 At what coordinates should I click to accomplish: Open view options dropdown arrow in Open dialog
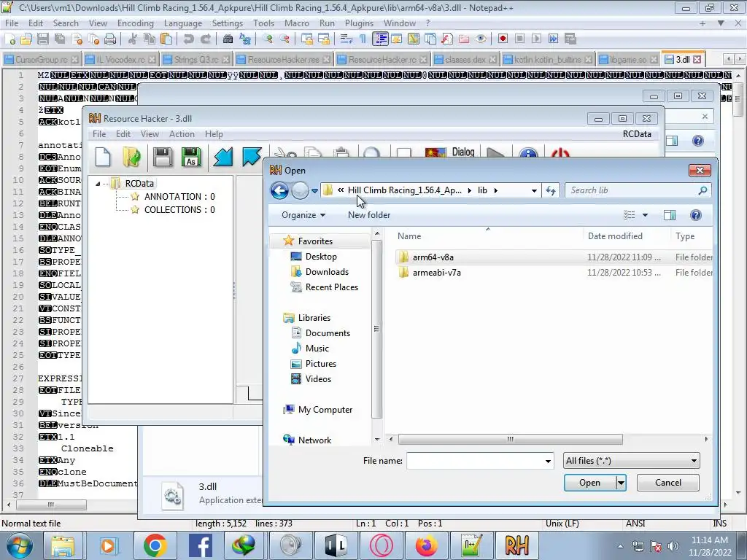pos(645,215)
